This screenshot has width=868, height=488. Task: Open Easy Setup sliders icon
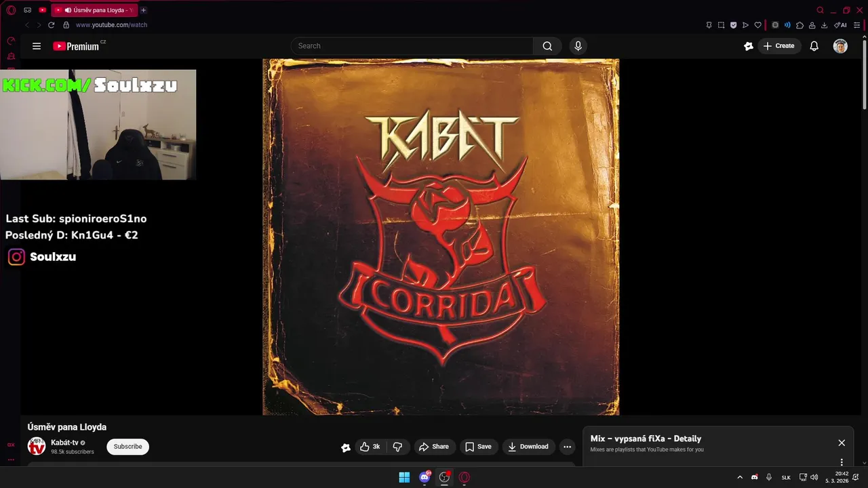857,25
